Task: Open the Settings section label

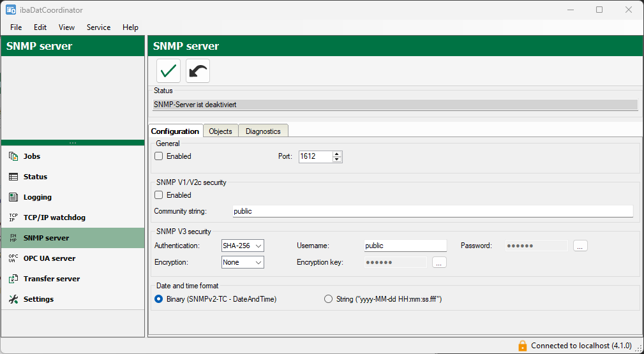Action: [x=38, y=299]
